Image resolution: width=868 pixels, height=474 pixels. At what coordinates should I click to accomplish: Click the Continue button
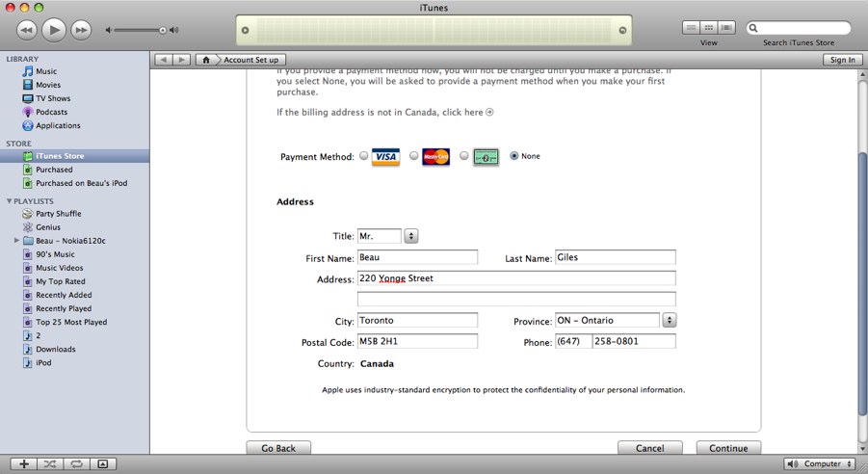(728, 448)
